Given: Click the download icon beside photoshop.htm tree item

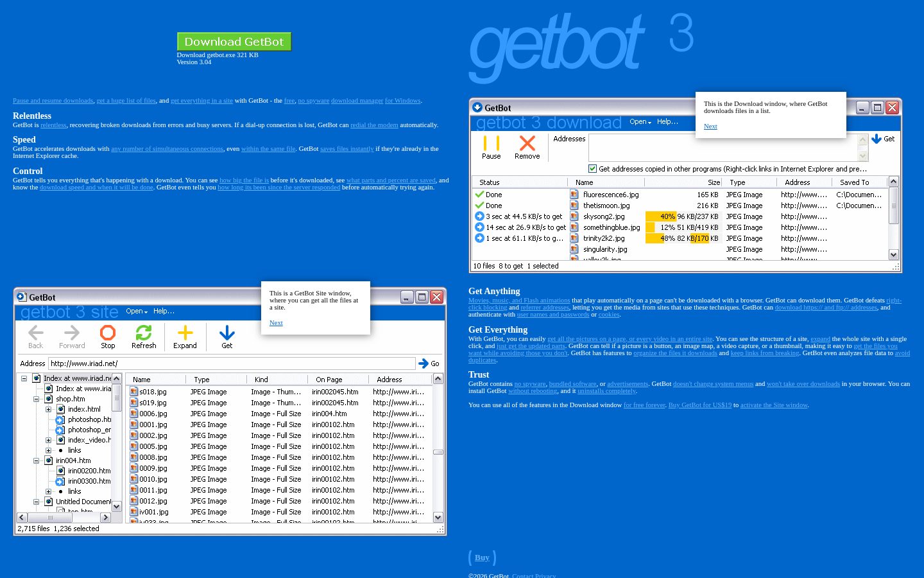Looking at the screenshot, I should tap(60, 419).
